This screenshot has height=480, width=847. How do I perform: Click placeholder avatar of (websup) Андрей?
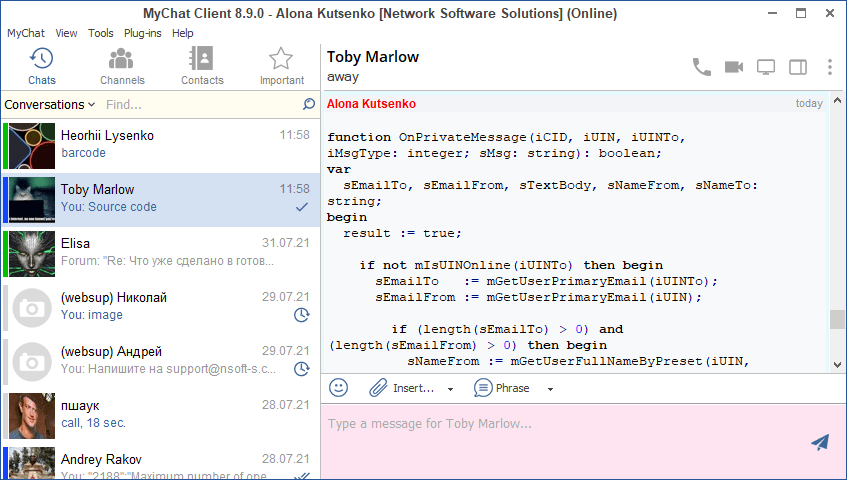pyautogui.click(x=32, y=362)
